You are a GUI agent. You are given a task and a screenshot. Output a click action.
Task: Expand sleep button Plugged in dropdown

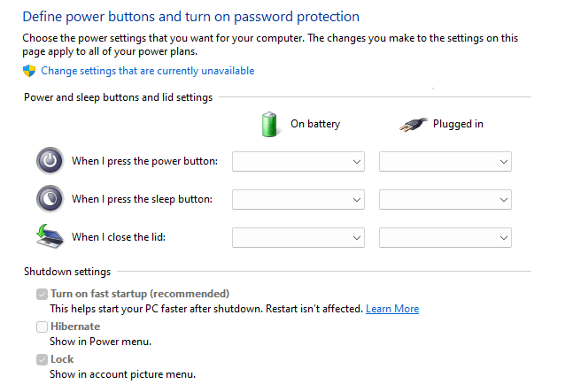click(x=445, y=199)
